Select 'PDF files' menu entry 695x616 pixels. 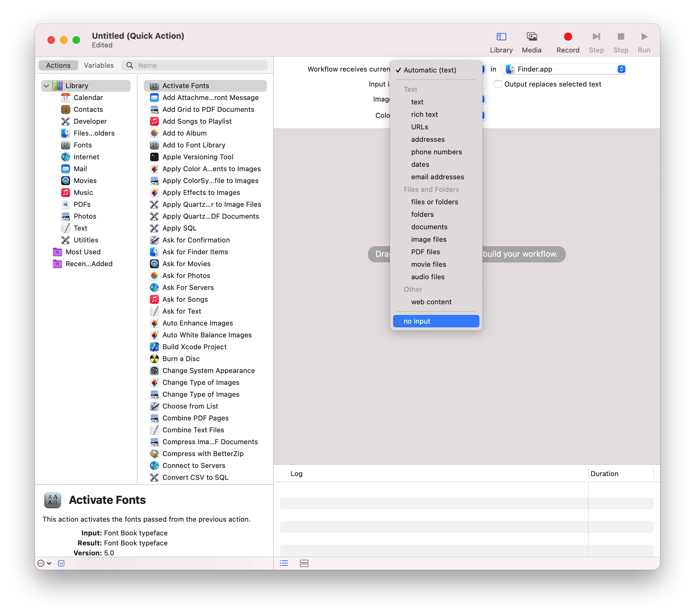click(425, 252)
